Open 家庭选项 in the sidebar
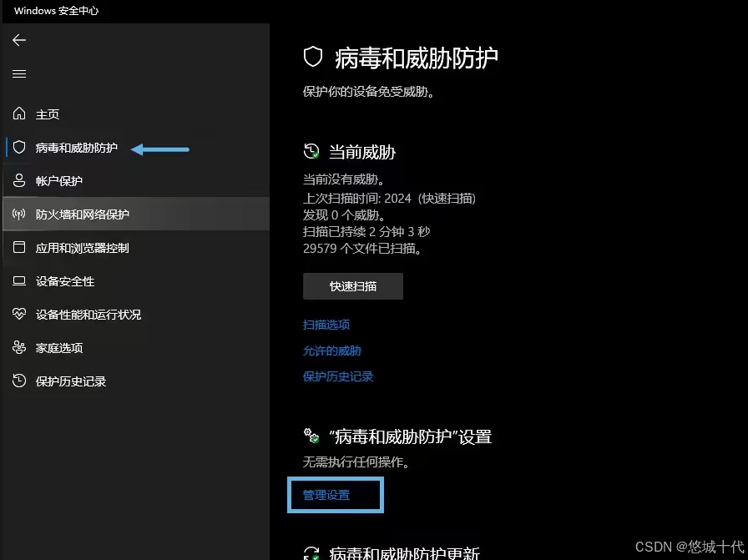 coord(136,348)
